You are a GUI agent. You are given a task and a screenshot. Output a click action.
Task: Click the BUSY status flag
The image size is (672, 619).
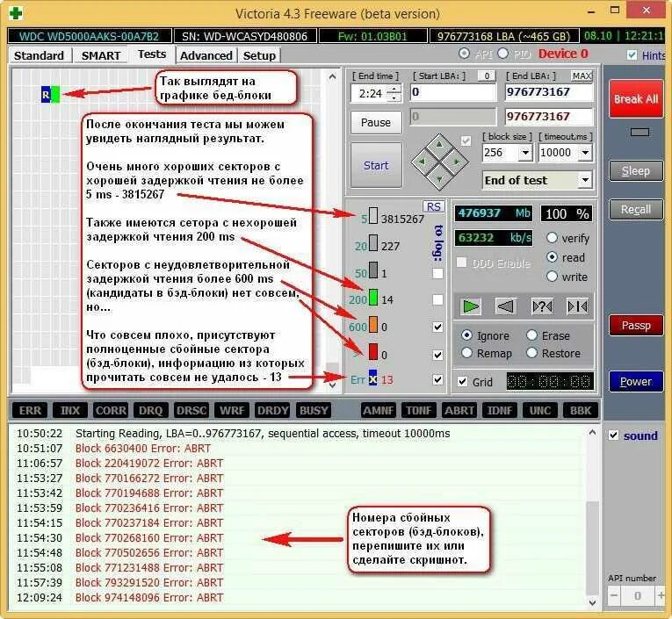[x=314, y=410]
